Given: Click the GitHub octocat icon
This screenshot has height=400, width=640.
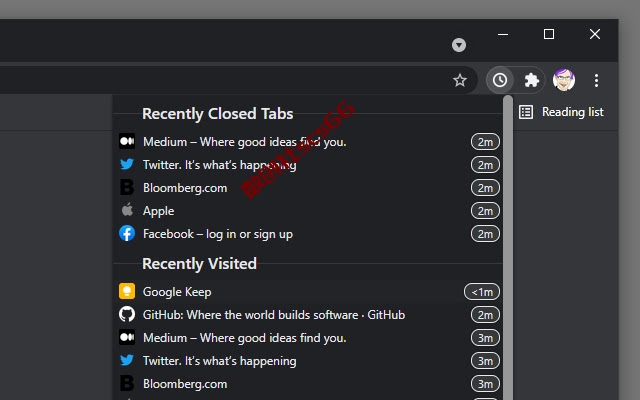Looking at the screenshot, I should click(127, 314).
